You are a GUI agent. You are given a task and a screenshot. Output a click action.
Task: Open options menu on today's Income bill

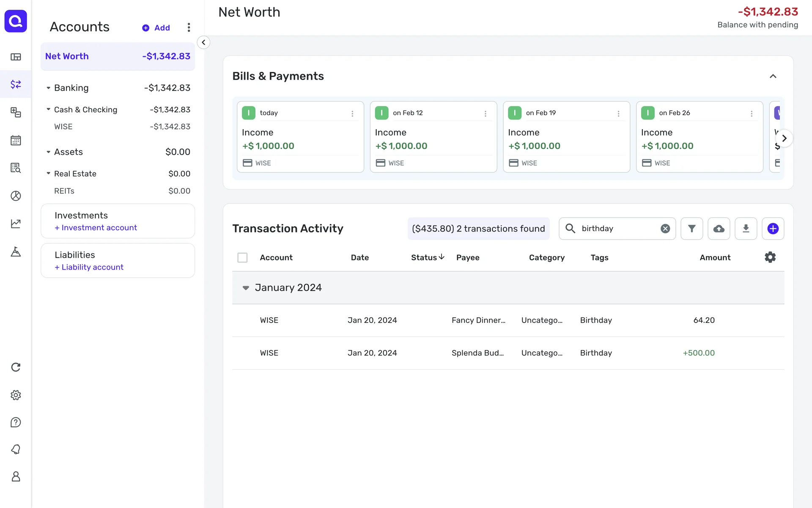coord(352,113)
